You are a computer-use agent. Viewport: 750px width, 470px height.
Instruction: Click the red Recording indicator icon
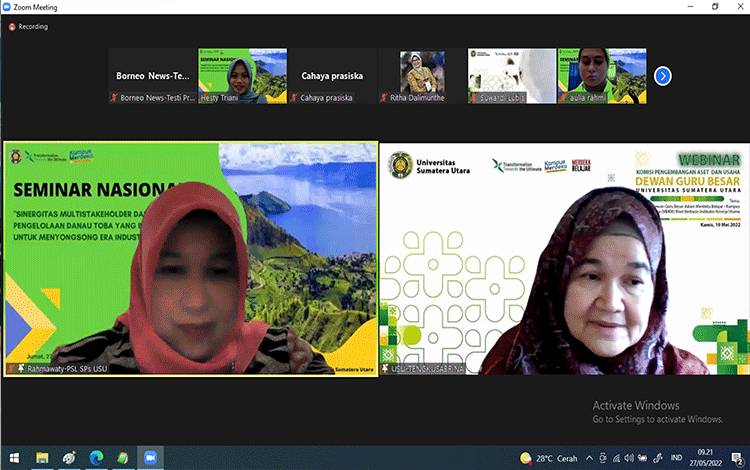coord(12,27)
